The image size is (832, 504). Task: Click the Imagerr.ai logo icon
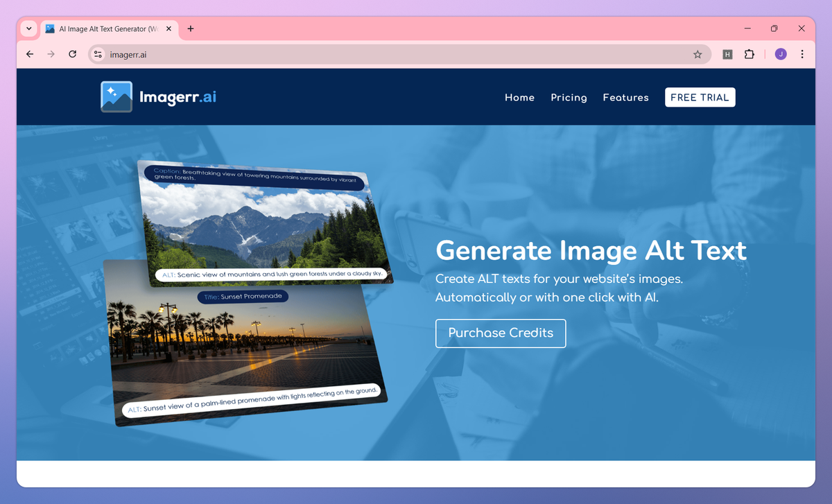pyautogui.click(x=116, y=97)
